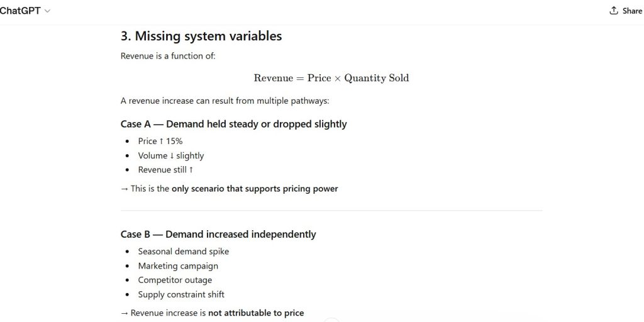Click the "Marketing campaign" bullet
644x322 pixels.
(x=178, y=266)
